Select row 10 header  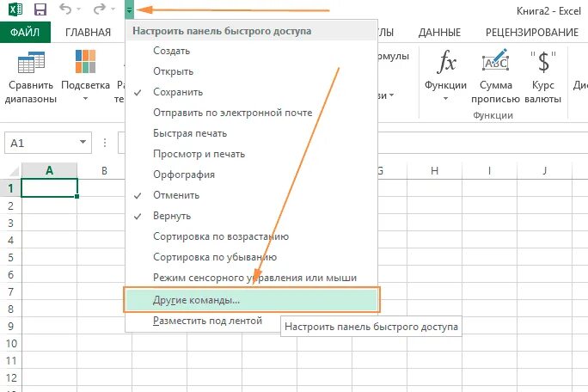10,343
